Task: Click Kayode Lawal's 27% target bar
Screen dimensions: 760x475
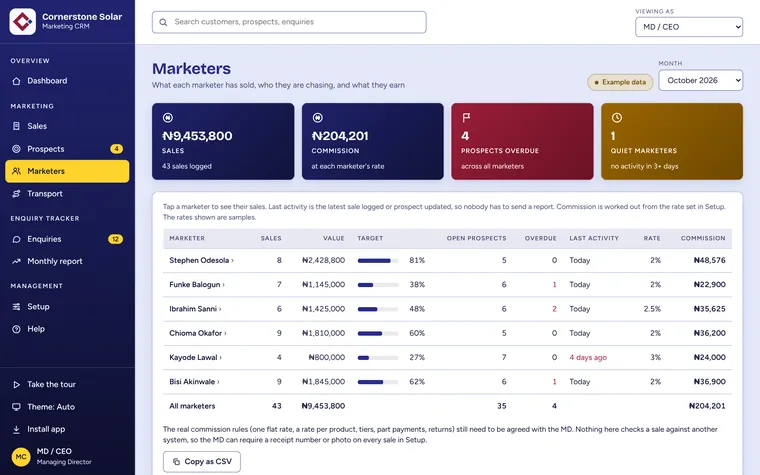Action: click(378, 358)
